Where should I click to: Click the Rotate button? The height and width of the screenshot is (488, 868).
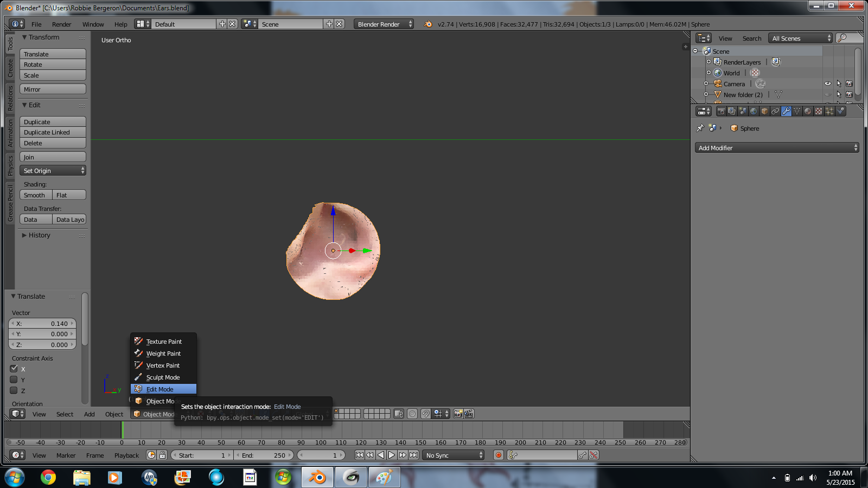point(53,65)
